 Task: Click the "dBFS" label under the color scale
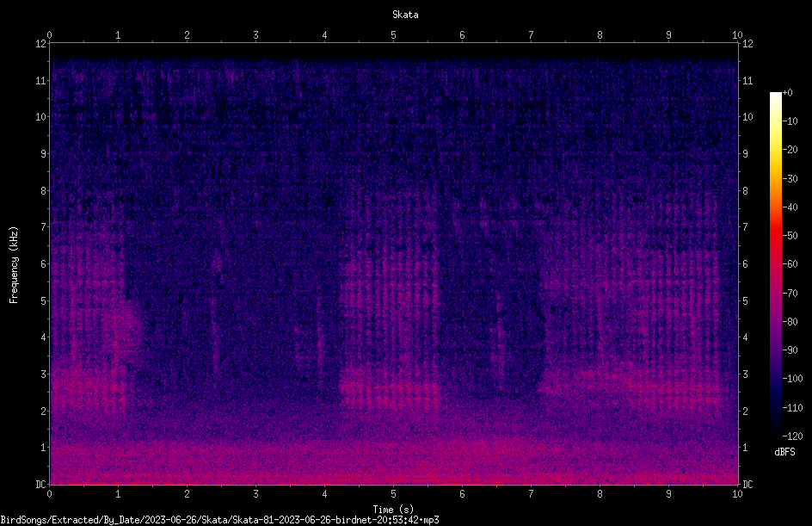784,452
